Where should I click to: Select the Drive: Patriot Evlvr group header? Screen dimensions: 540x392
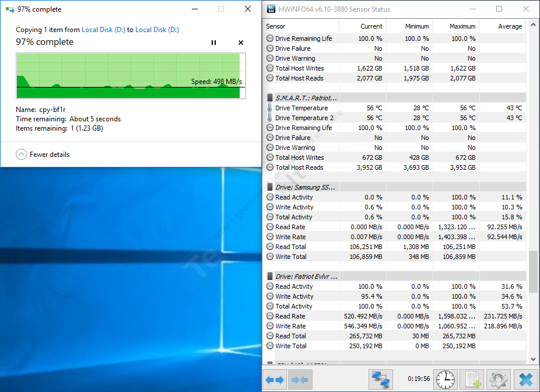tap(395, 276)
